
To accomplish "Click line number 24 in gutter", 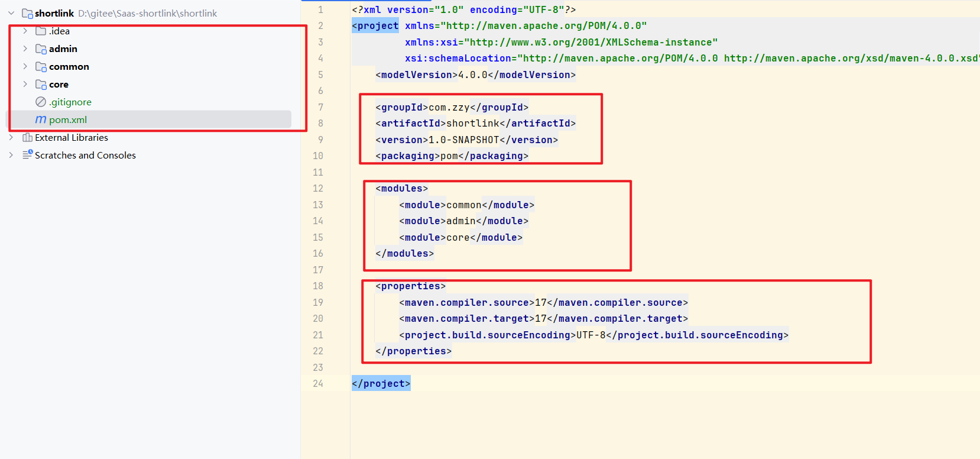I will pyautogui.click(x=318, y=383).
